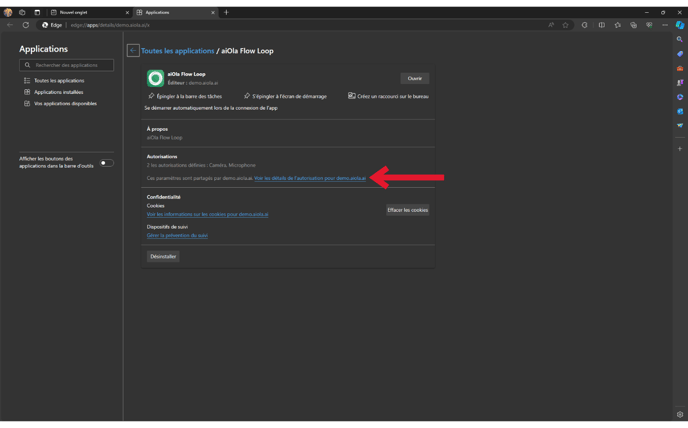Open the Workspaces icon in title bar
Image resolution: width=688 pixels, height=428 pixels.
click(22, 12)
